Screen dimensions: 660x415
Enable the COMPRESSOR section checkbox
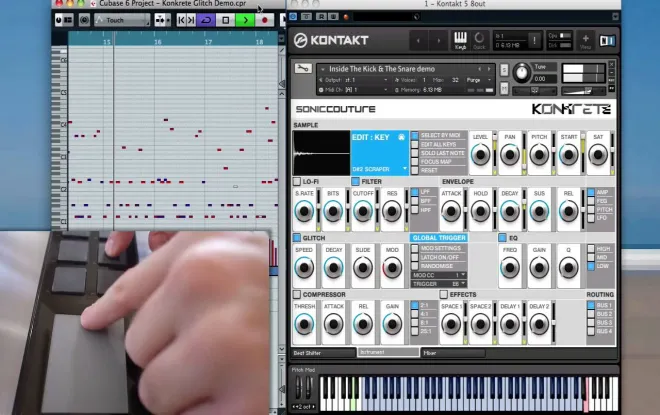coord(297,294)
